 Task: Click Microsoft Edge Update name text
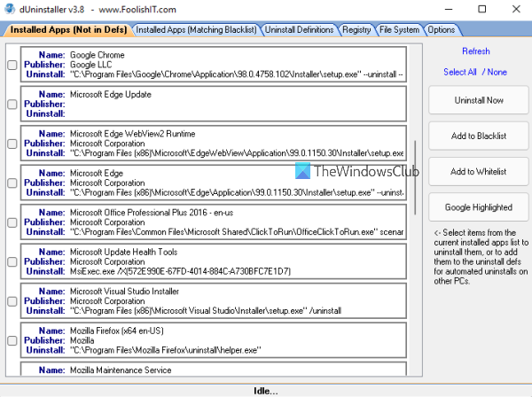click(110, 94)
